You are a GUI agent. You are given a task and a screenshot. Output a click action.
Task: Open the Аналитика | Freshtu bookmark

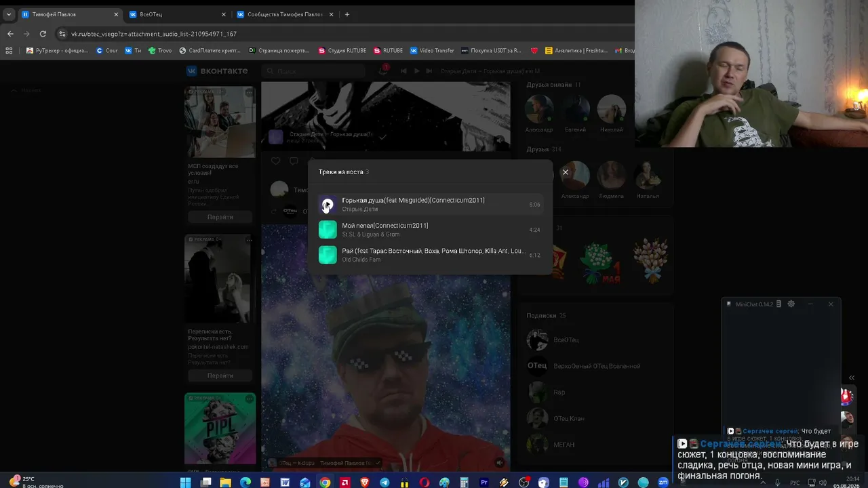[576, 50]
